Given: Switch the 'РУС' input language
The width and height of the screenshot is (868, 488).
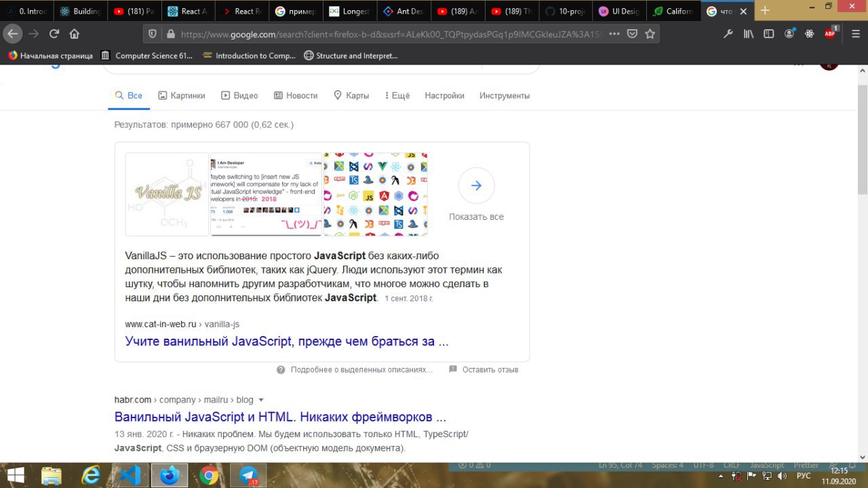Looking at the screenshot, I should tap(804, 476).
